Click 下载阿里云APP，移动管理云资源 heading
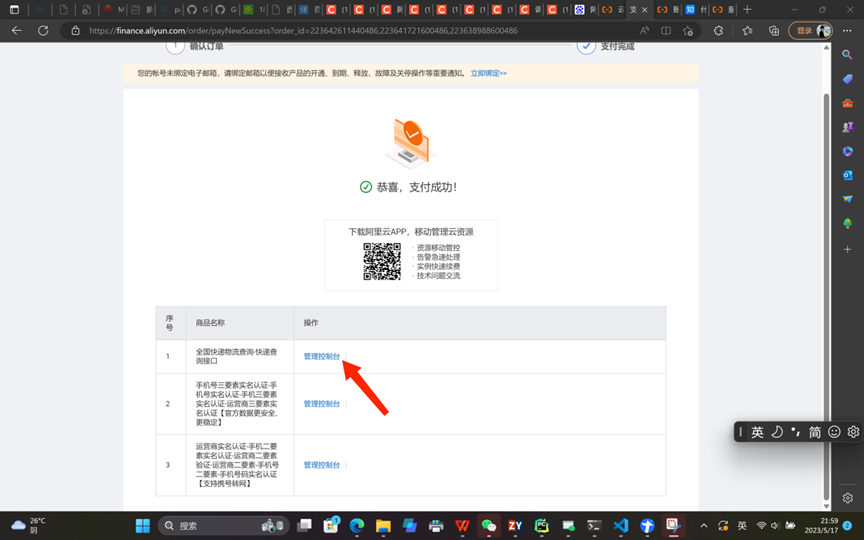Image resolution: width=864 pixels, height=540 pixels. point(411,232)
